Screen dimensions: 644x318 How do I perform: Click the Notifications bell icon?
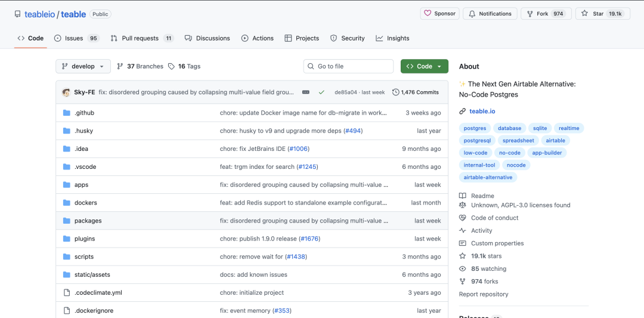472,14
